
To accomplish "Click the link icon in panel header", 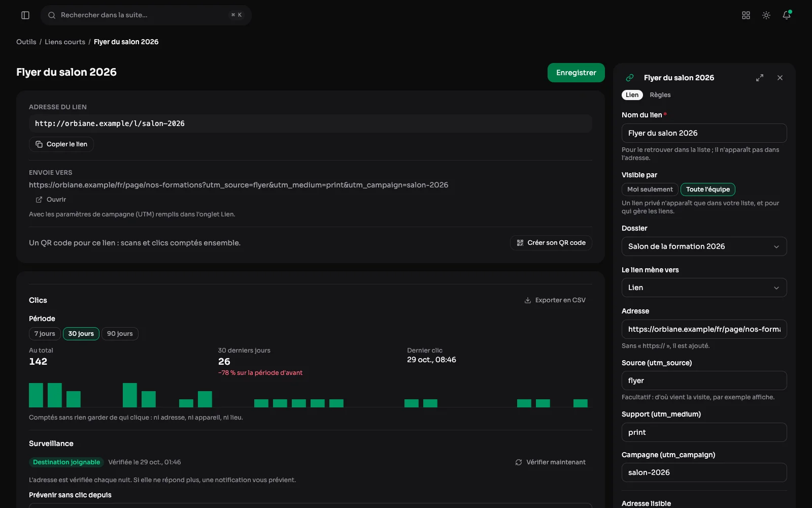I will pos(630,78).
